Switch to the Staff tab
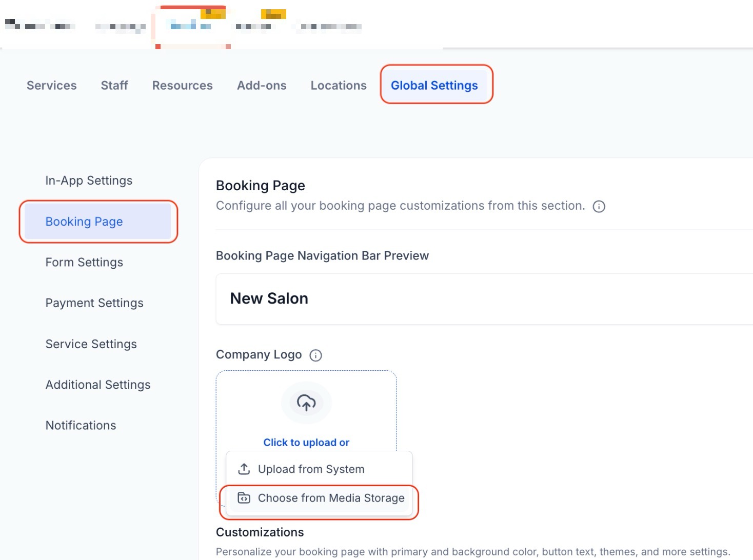Image resolution: width=753 pixels, height=560 pixels. pyautogui.click(x=114, y=86)
